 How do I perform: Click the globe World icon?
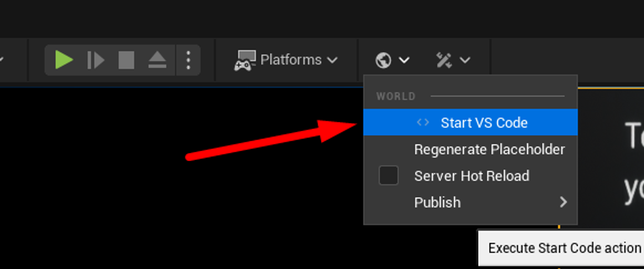click(383, 60)
